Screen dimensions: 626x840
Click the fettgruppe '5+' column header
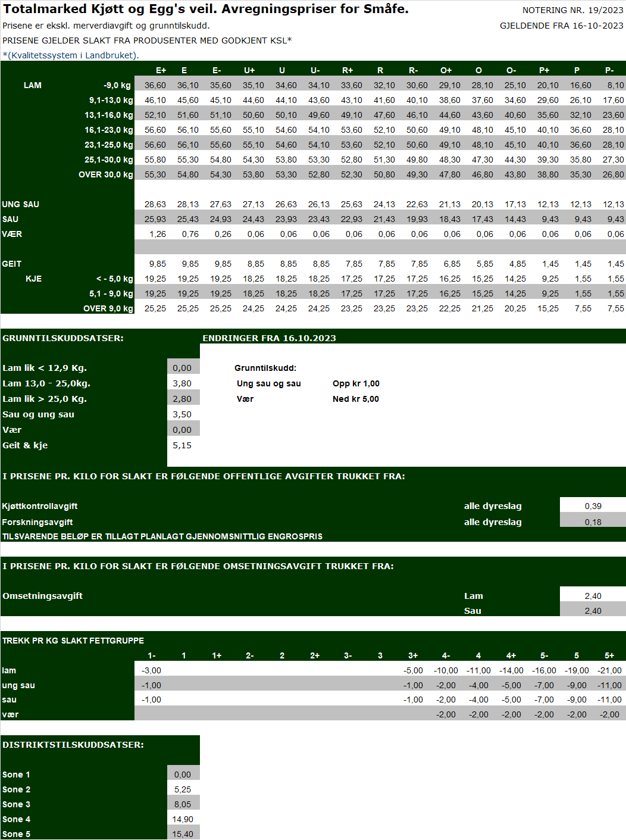coord(609,655)
